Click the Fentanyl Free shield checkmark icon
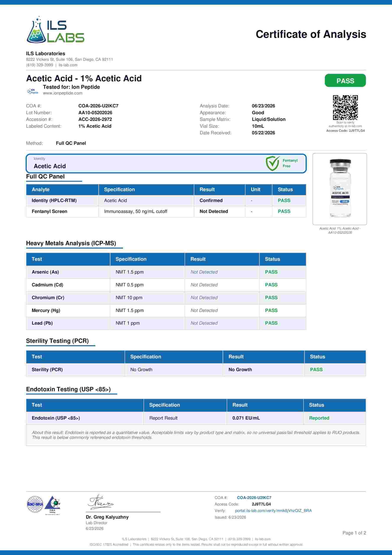 (x=273, y=163)
